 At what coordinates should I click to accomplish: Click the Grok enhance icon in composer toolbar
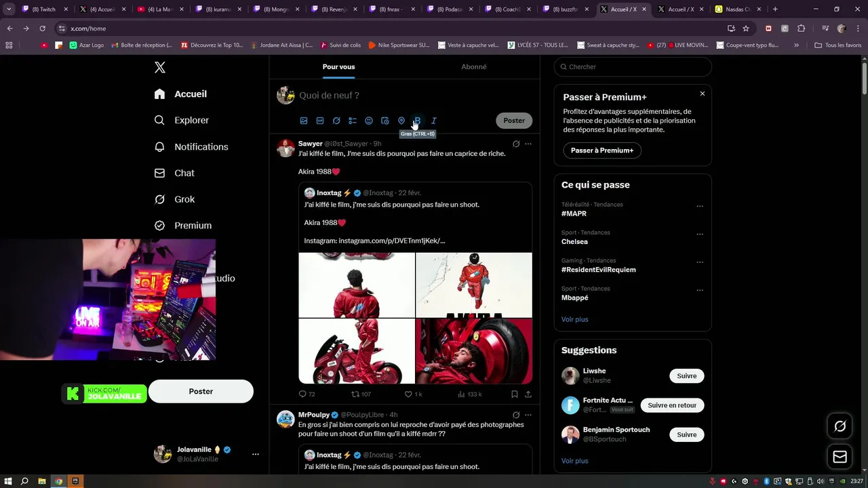[x=336, y=121]
